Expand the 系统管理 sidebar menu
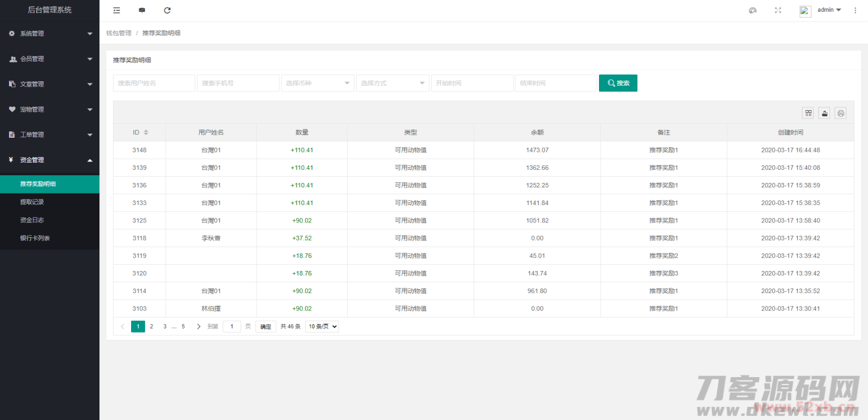The height and width of the screenshot is (420, 868). tap(50, 33)
